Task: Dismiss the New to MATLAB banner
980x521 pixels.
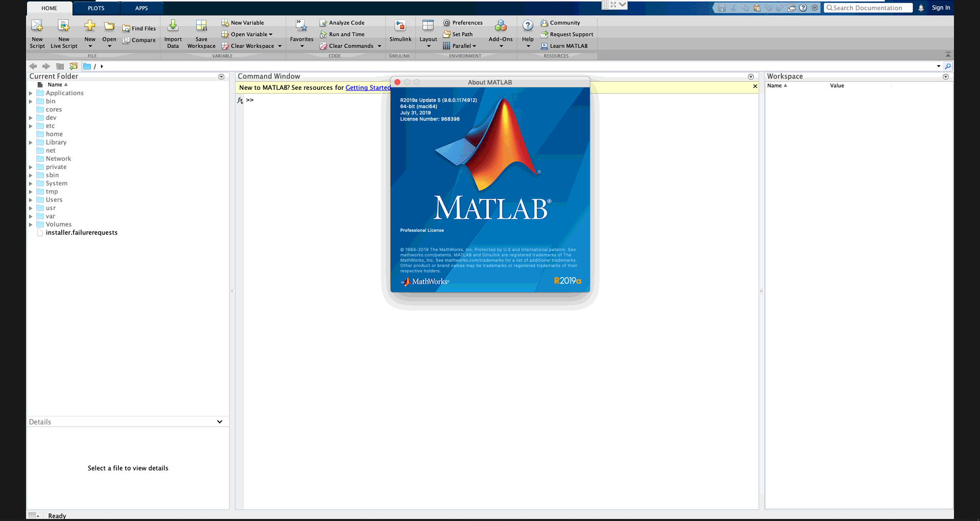Action: pyautogui.click(x=755, y=86)
